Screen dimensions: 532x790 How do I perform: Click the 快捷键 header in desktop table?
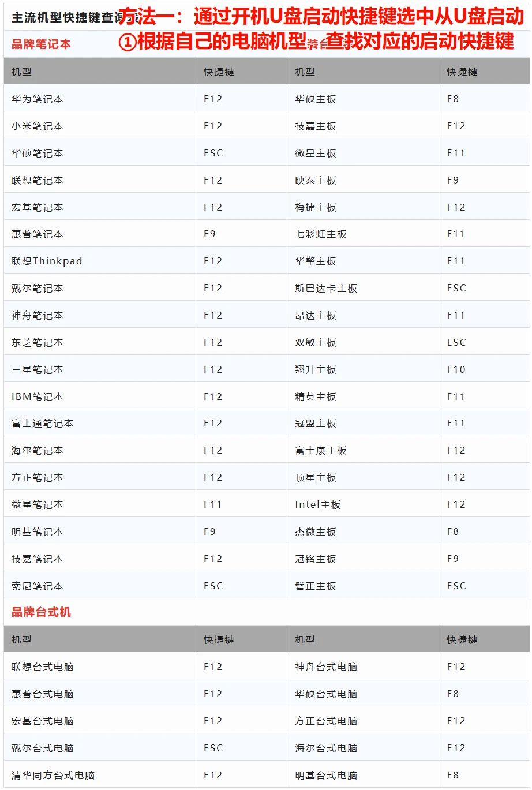click(x=215, y=639)
